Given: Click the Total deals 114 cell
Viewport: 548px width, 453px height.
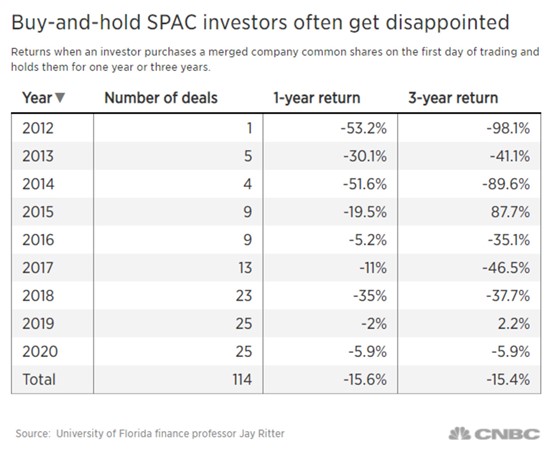Looking at the screenshot, I should coord(178,380).
